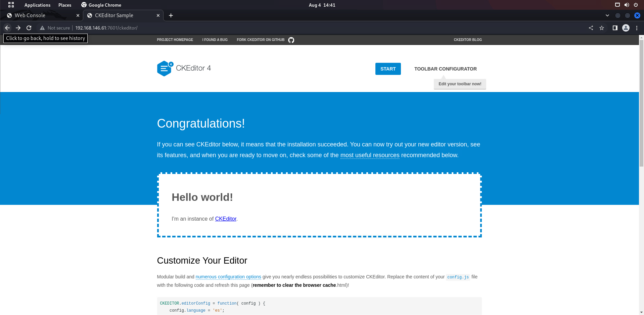Click the scrollbar down arrow
Image resolution: width=644 pixels, height=315 pixels.
641,312
